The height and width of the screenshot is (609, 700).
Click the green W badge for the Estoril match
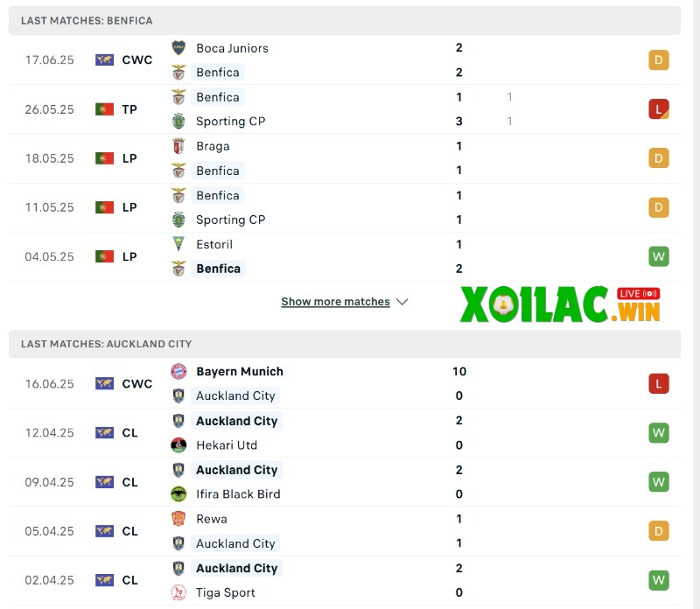tap(658, 256)
